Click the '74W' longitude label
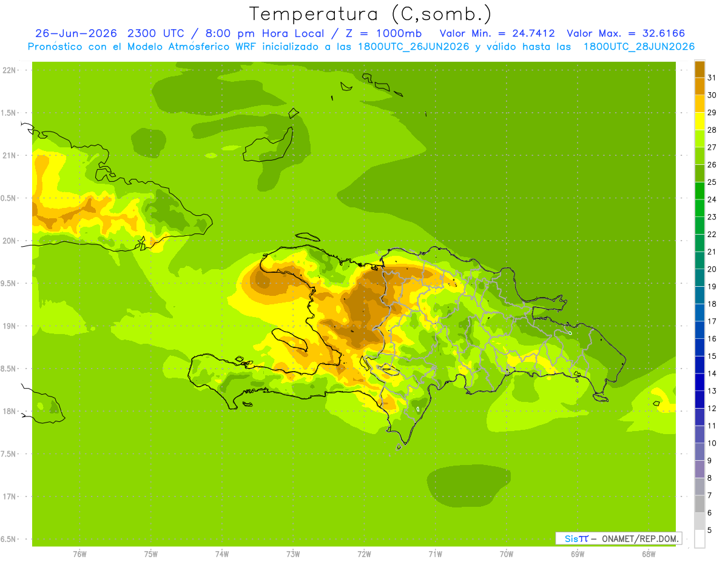Screen dimensions: 728x562 [222, 554]
